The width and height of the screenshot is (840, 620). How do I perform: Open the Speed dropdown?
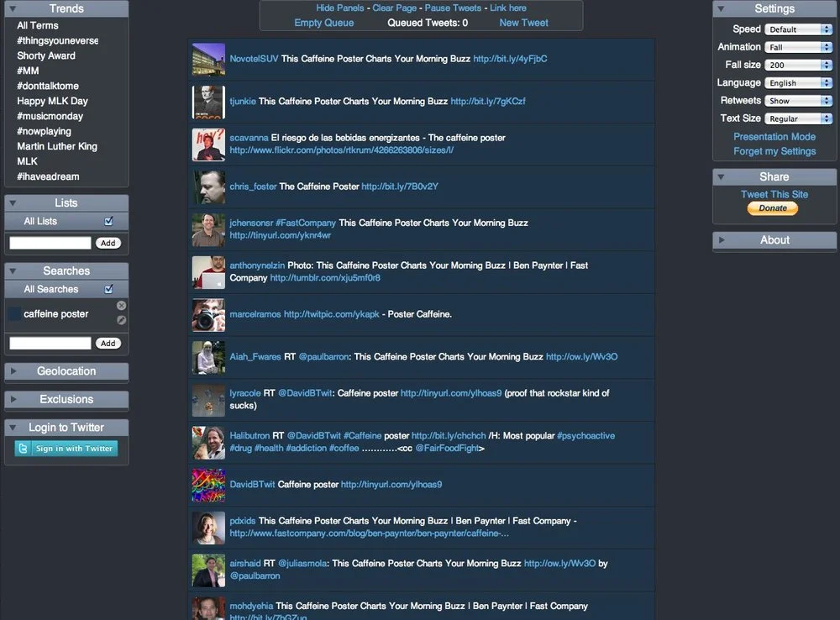(x=798, y=29)
